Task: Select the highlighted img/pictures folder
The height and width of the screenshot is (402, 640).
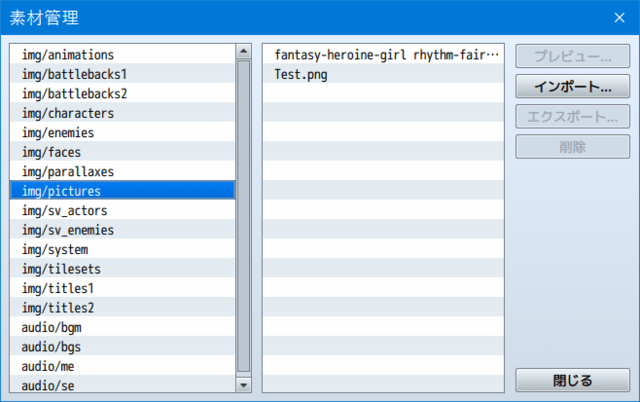Action: [x=122, y=190]
